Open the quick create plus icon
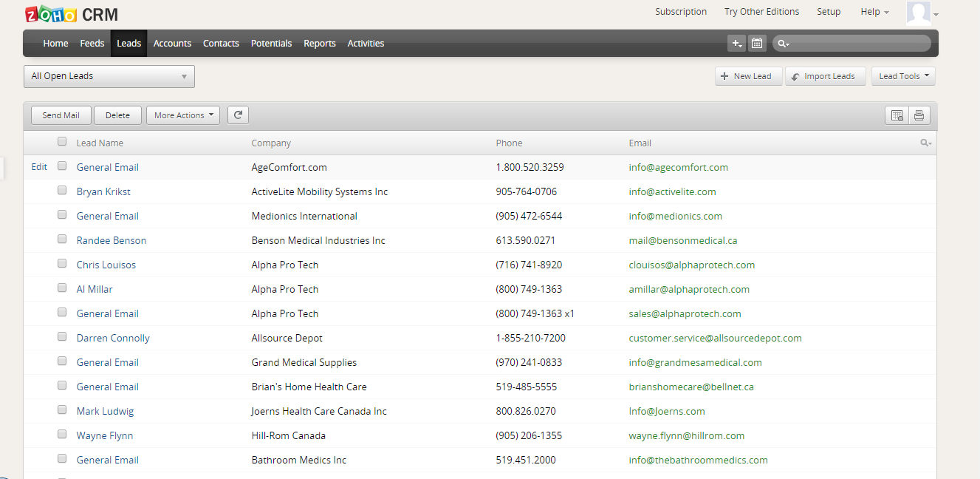The width and height of the screenshot is (980, 479). [x=736, y=44]
